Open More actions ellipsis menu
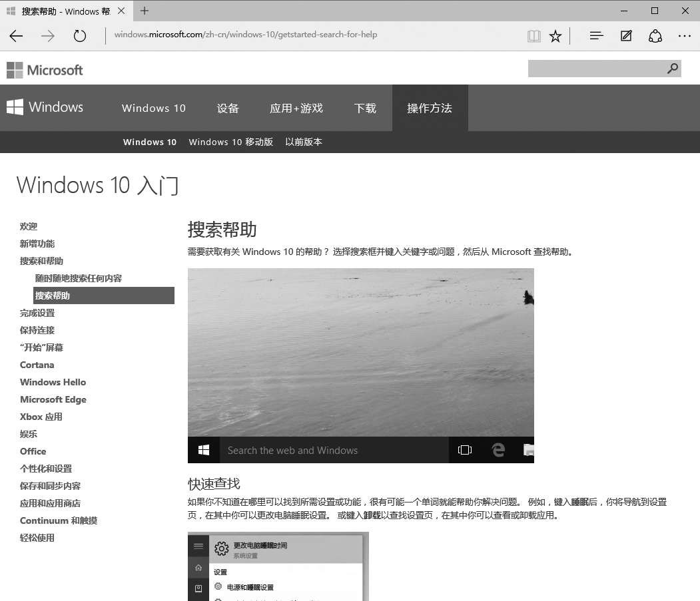 pyautogui.click(x=685, y=36)
